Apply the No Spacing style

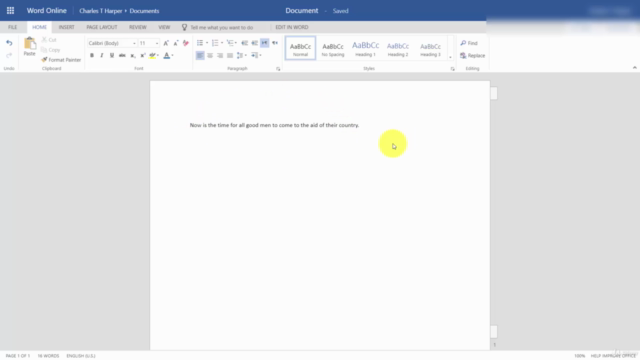333,48
